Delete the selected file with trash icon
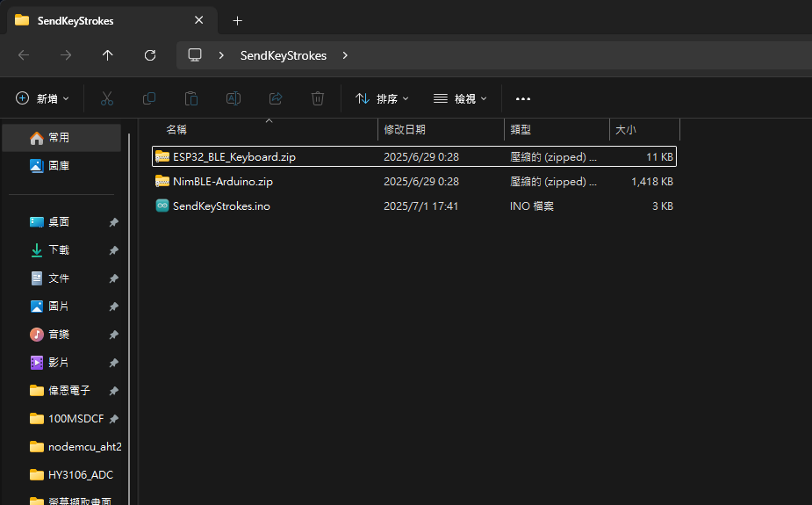 [x=318, y=98]
